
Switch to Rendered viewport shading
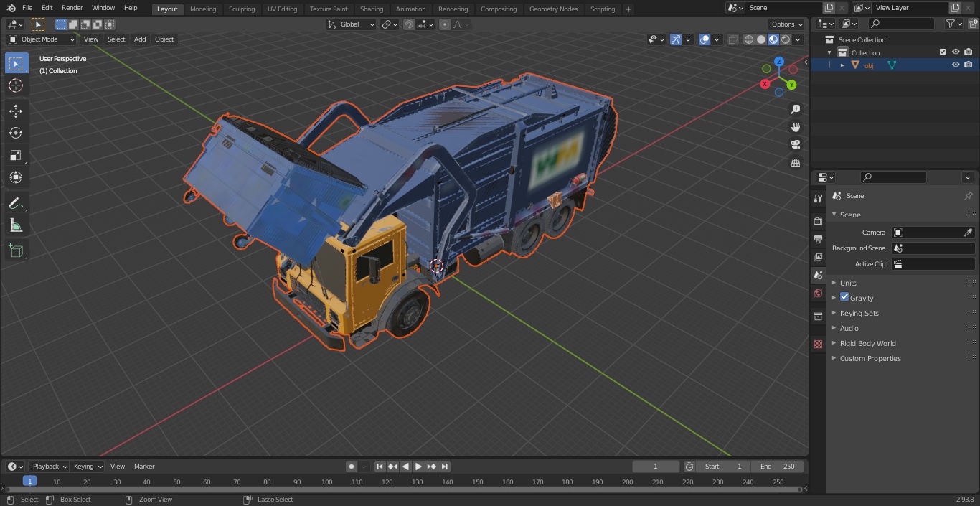786,39
